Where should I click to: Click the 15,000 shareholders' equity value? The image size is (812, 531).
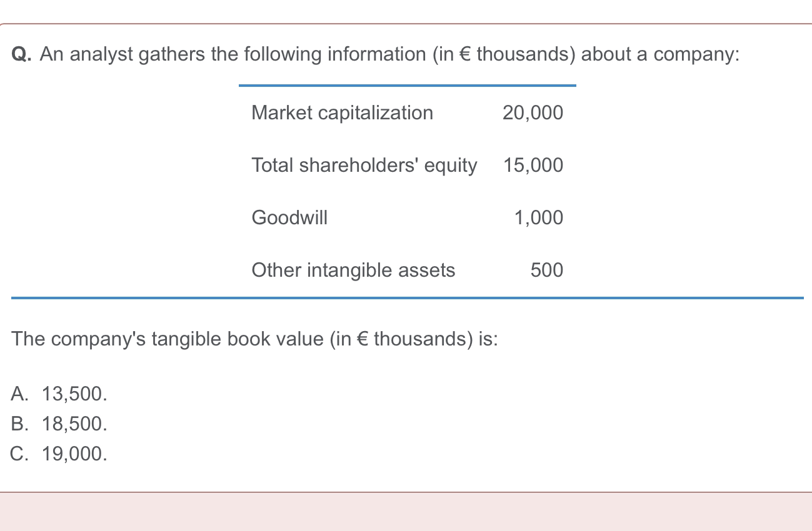(533, 166)
